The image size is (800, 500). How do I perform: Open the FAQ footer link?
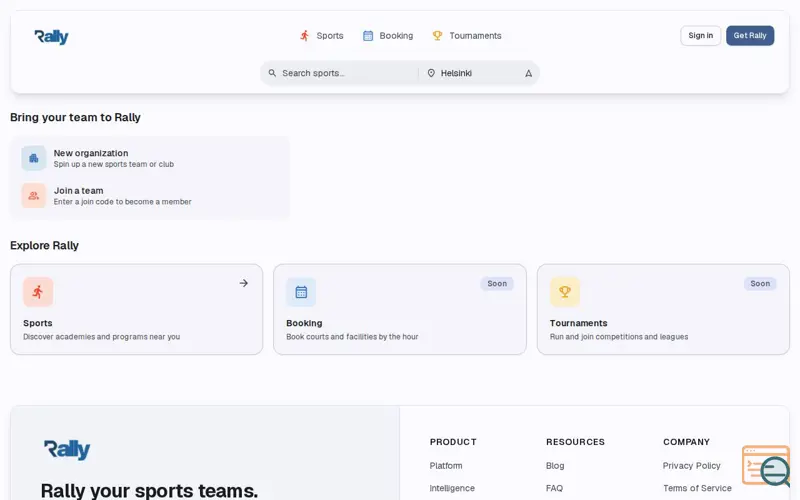tap(554, 488)
